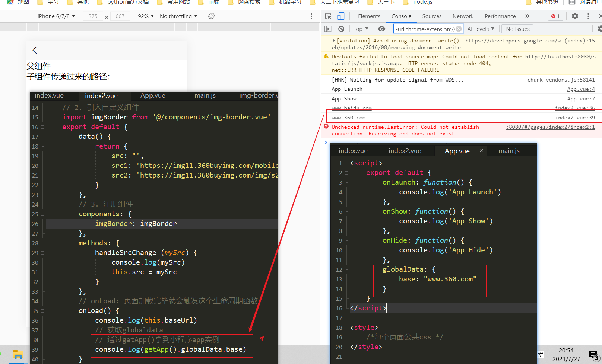Select main.js tab in left code editor
This screenshot has width=602, height=364.
(x=205, y=96)
